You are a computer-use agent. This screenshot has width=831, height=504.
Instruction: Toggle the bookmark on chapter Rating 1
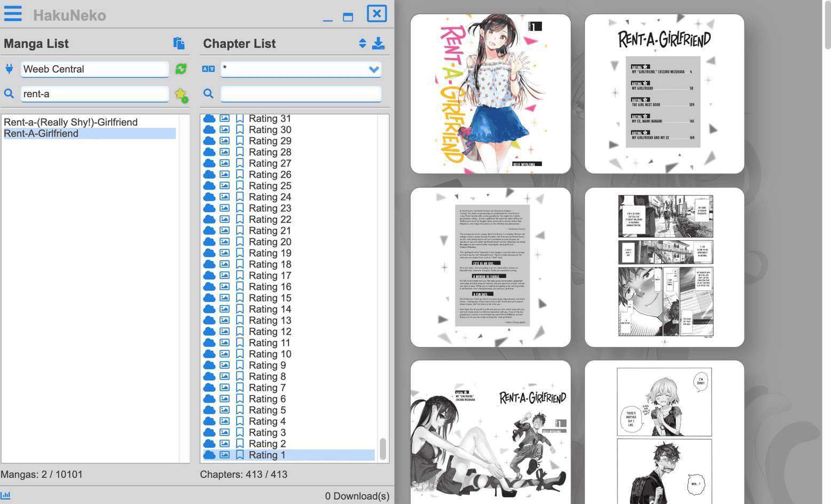[239, 455]
